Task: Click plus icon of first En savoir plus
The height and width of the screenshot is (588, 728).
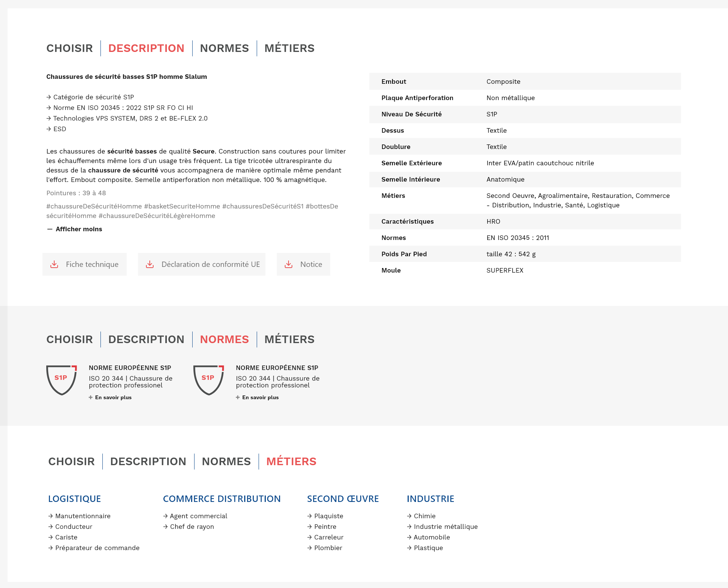Action: [91, 397]
